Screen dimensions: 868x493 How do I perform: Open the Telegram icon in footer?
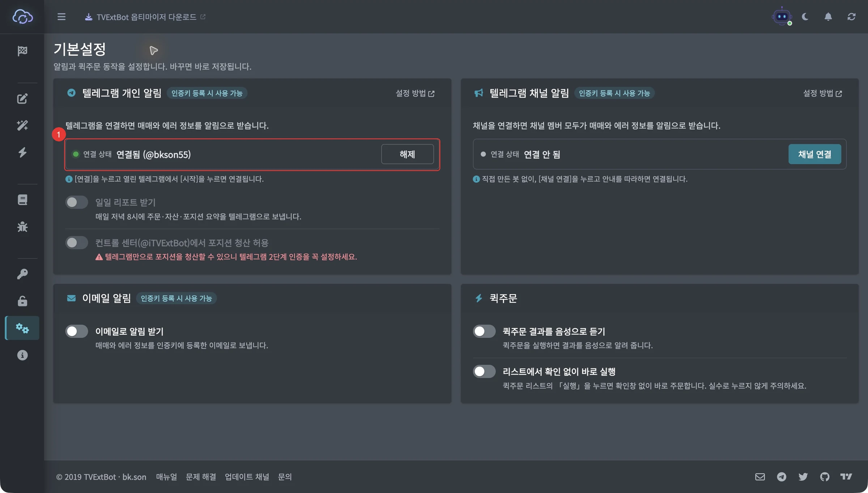[782, 477]
